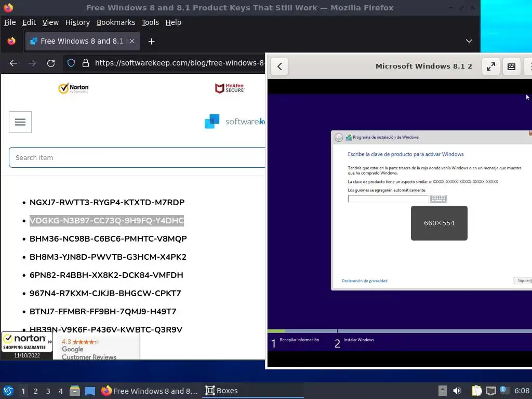Reload the Firefox page
This screenshot has height=399, width=532.
coord(51,63)
